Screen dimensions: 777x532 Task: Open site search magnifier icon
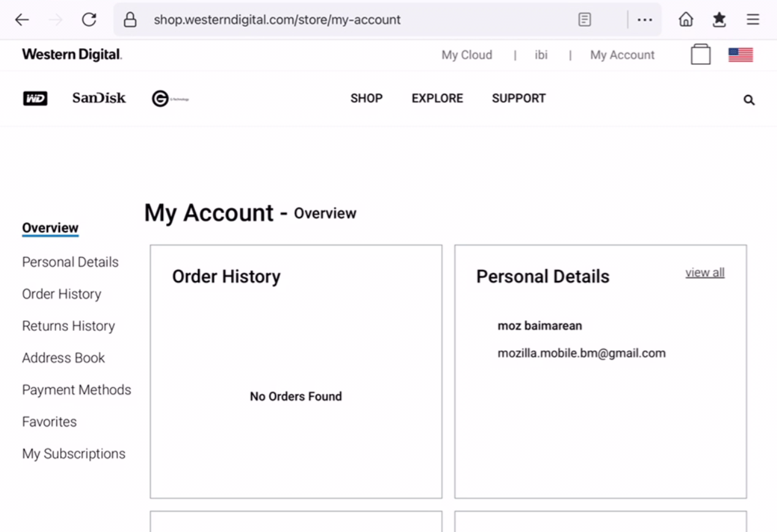point(749,100)
